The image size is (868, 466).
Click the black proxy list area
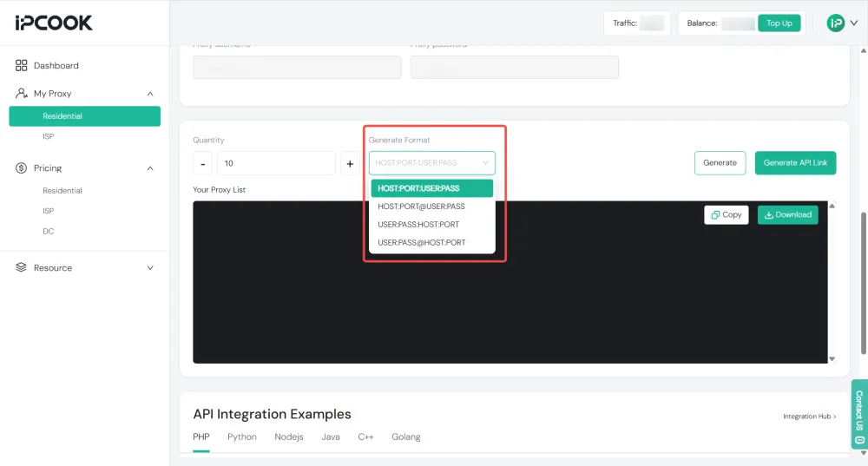tap(510, 282)
